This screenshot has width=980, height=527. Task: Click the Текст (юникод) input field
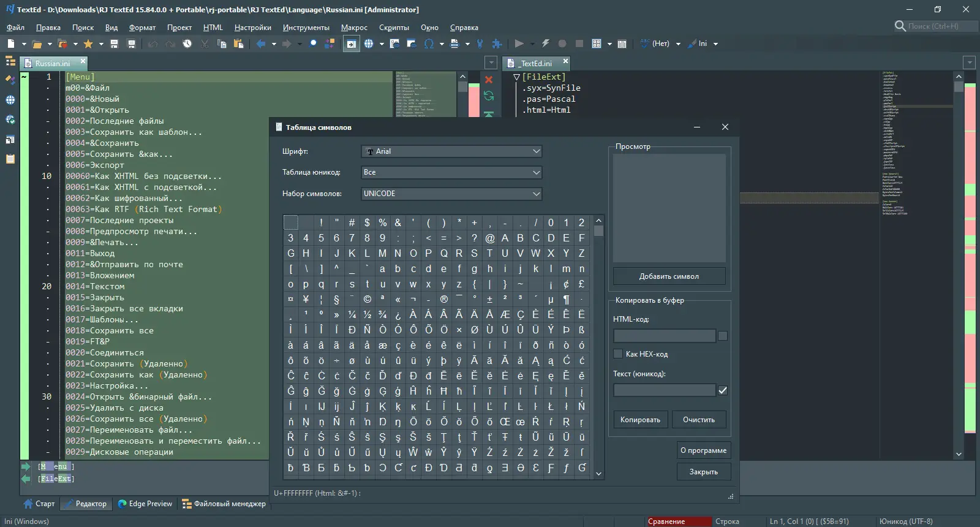665,390
